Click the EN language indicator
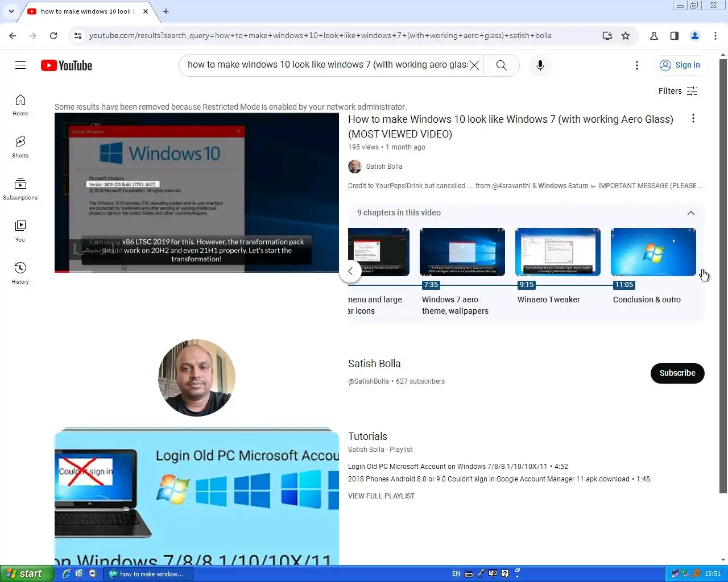 click(x=456, y=574)
